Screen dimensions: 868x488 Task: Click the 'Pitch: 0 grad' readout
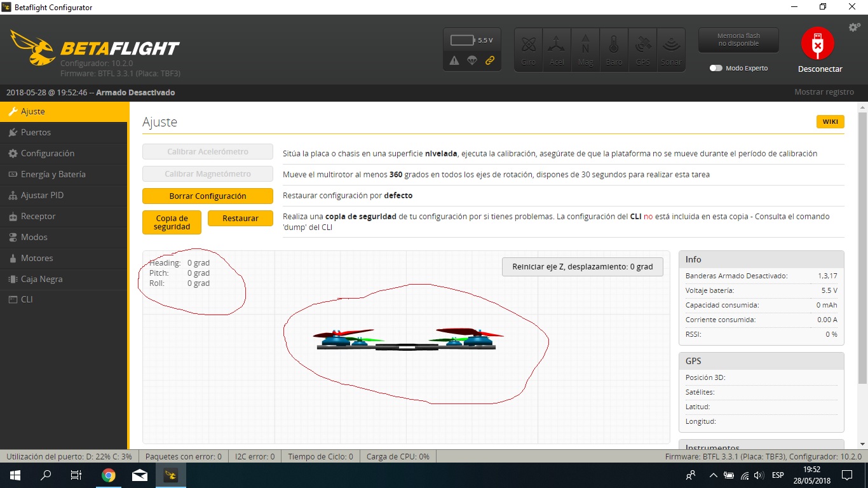tap(179, 273)
